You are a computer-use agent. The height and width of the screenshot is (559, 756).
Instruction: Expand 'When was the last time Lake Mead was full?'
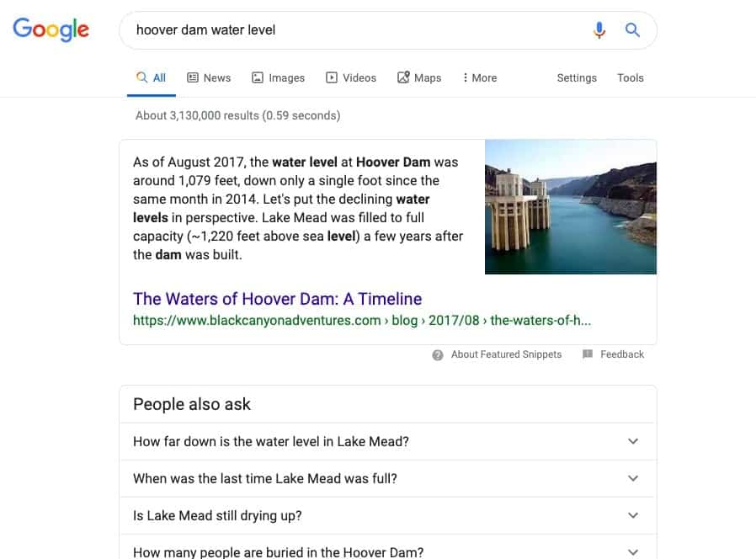[x=386, y=478]
